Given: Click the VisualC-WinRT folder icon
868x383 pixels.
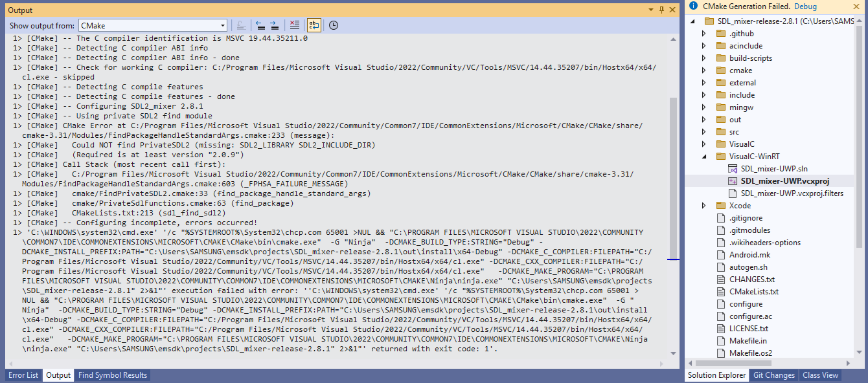Looking at the screenshot, I should point(721,157).
